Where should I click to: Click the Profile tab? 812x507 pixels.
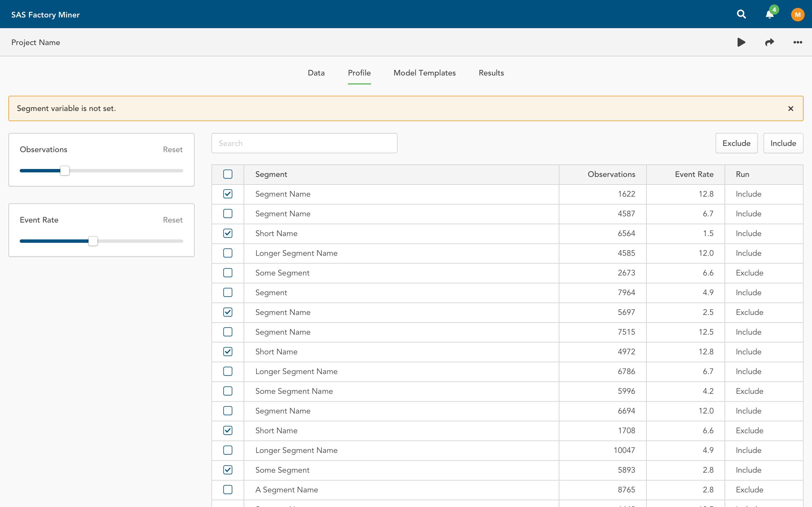pyautogui.click(x=359, y=72)
